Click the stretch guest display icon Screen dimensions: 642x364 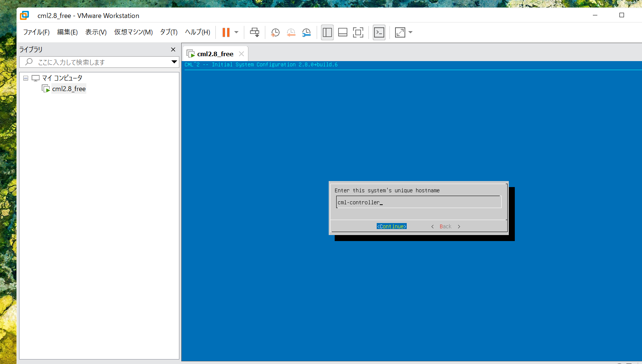click(400, 32)
